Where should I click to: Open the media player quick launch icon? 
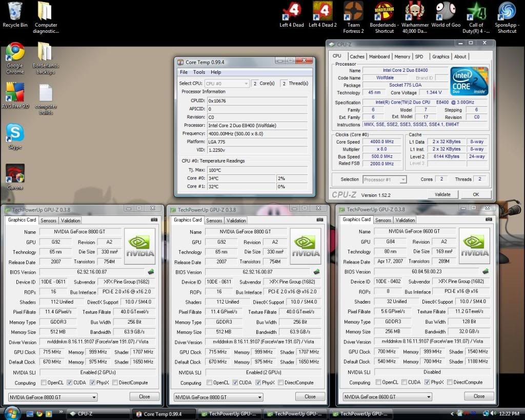click(x=49, y=414)
